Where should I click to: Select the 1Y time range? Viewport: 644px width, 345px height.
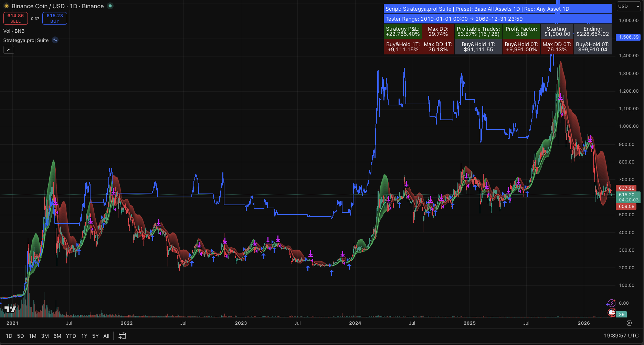point(84,336)
